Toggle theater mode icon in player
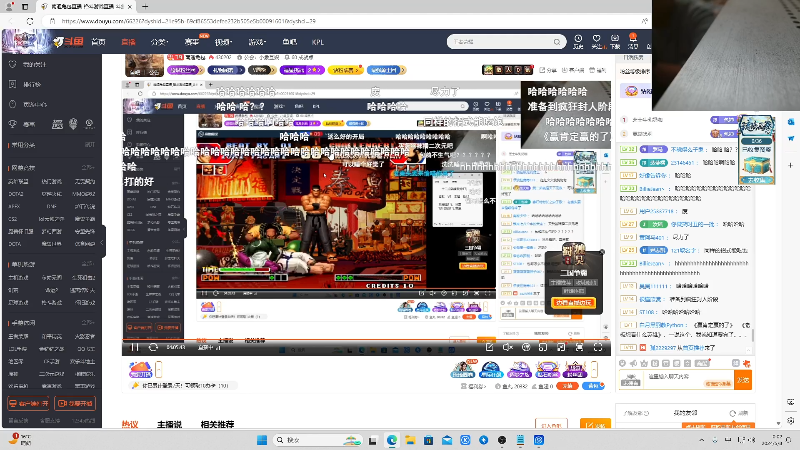 pos(561,347)
